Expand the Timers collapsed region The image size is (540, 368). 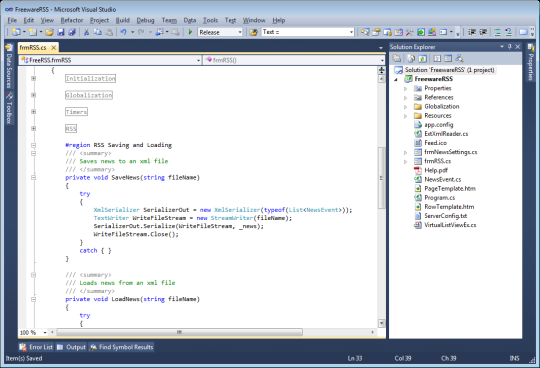[x=33, y=112]
